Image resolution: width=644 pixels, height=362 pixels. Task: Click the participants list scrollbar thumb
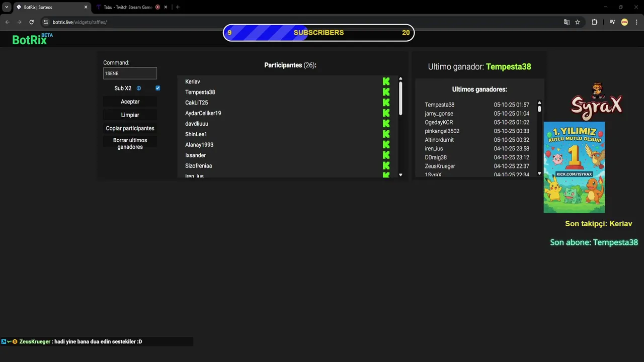tap(400, 98)
